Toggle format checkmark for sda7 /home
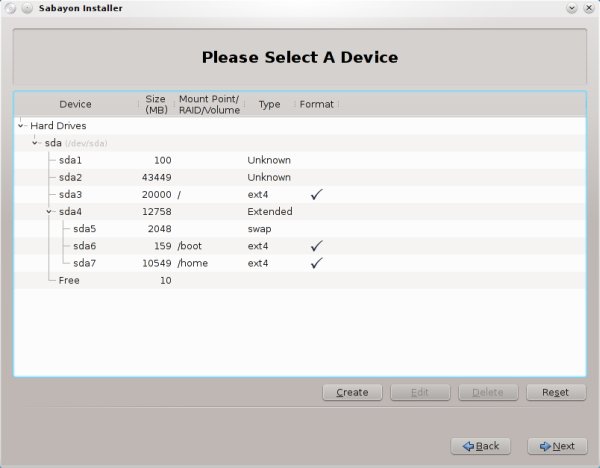 pyautogui.click(x=316, y=263)
